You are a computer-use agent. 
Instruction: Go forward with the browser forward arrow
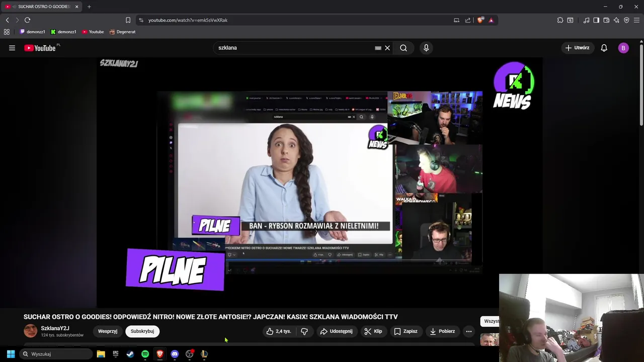[17, 20]
